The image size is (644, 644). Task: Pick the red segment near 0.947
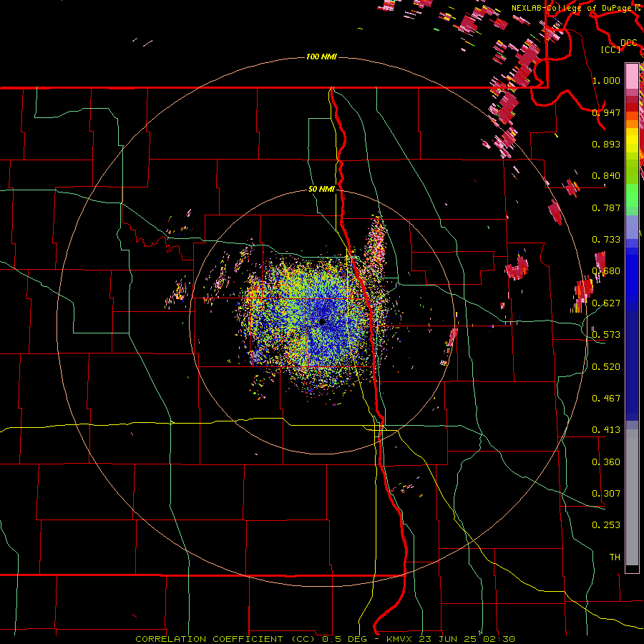tap(632, 107)
